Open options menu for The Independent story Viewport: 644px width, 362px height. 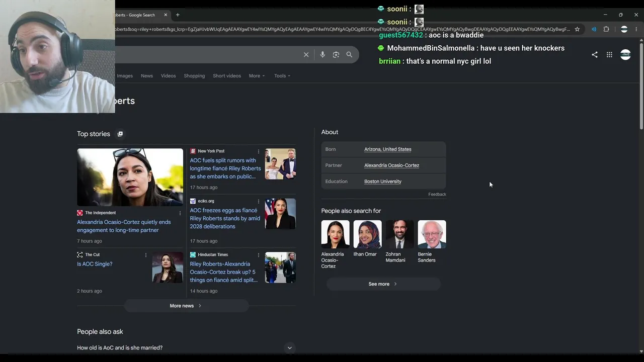point(180,213)
